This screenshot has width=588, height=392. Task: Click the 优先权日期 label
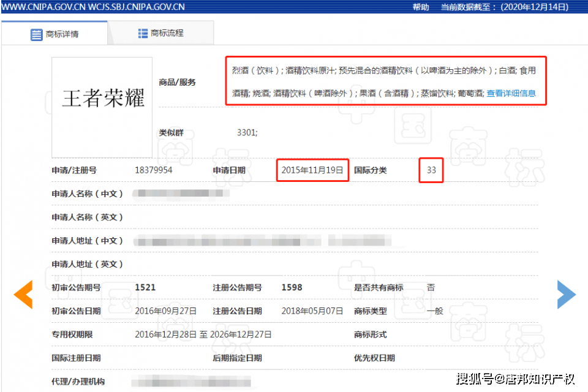[375, 358]
